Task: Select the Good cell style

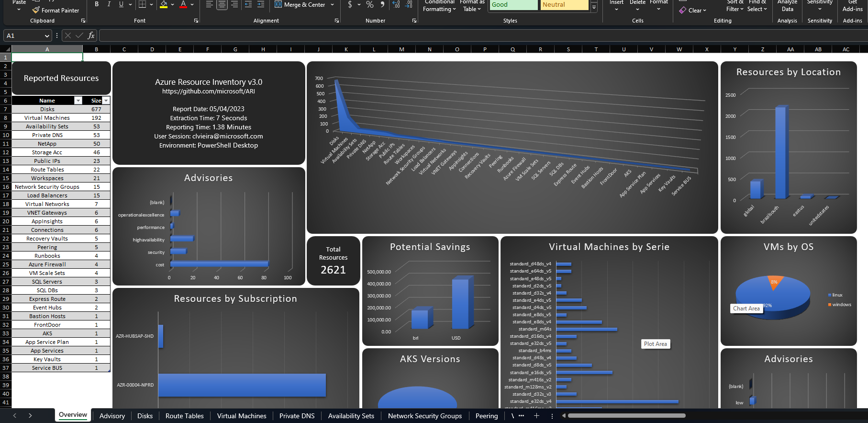Action: pos(513,5)
